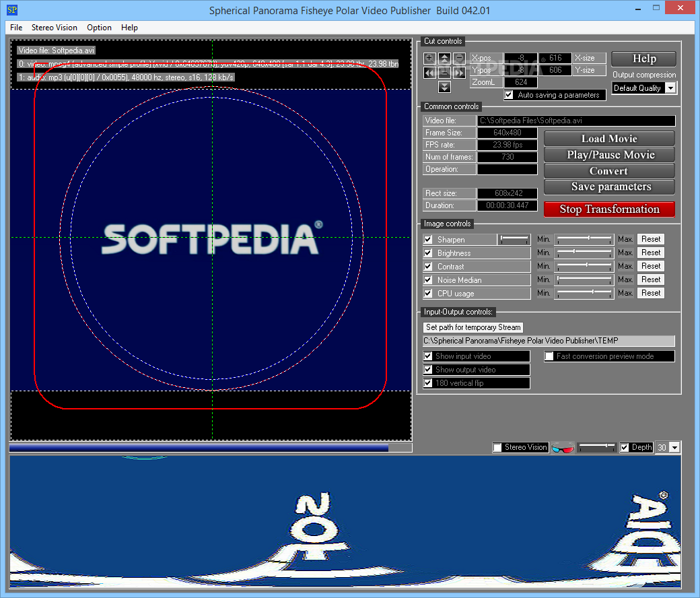Open the Output compression quality dropdown
Viewport: 700px width, 598px height.
(x=671, y=88)
